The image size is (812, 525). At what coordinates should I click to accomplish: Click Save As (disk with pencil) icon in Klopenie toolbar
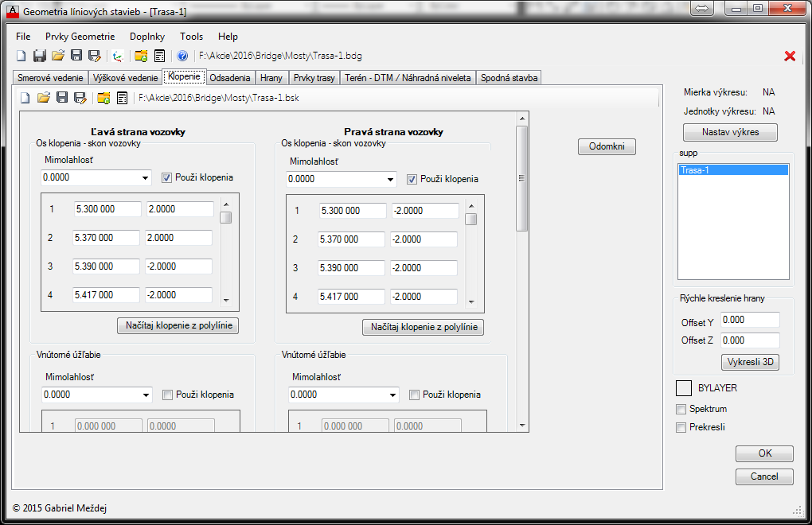point(80,98)
